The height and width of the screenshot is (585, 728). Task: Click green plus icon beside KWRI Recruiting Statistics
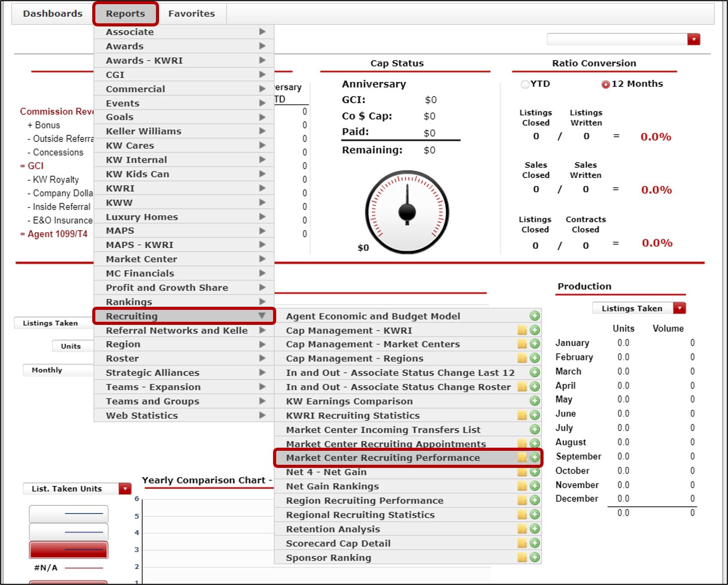coord(535,415)
